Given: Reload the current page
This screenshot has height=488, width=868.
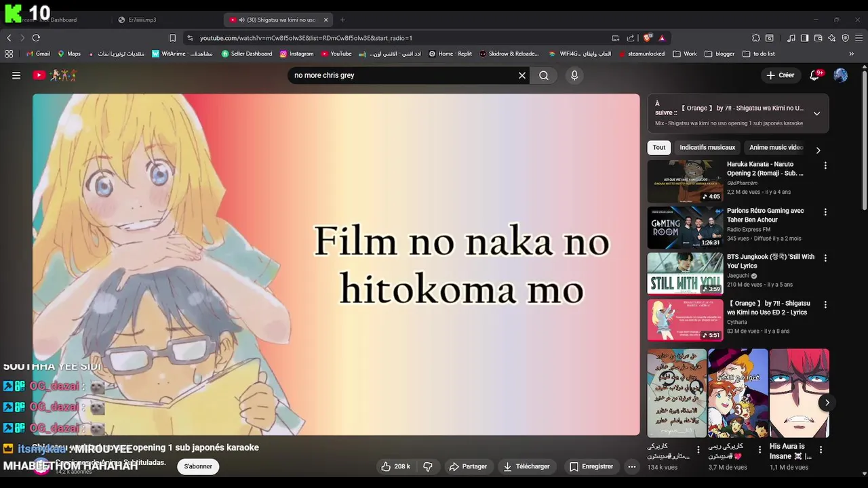Looking at the screenshot, I should tap(36, 38).
